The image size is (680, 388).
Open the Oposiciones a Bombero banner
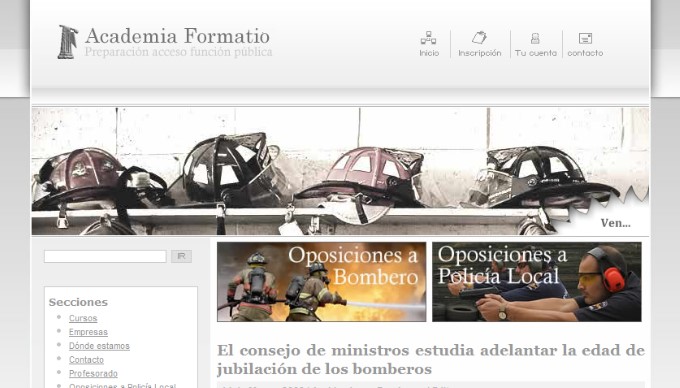[321, 282]
